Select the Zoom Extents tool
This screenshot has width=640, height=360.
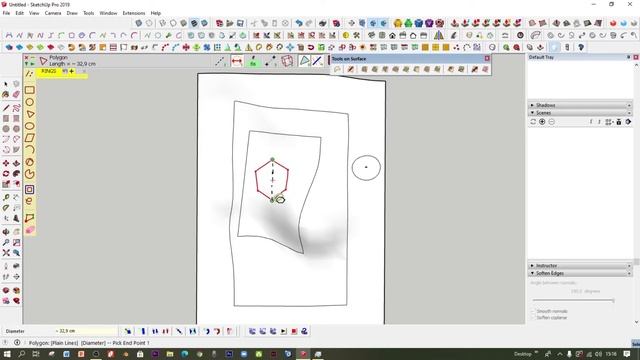[x=6, y=253]
